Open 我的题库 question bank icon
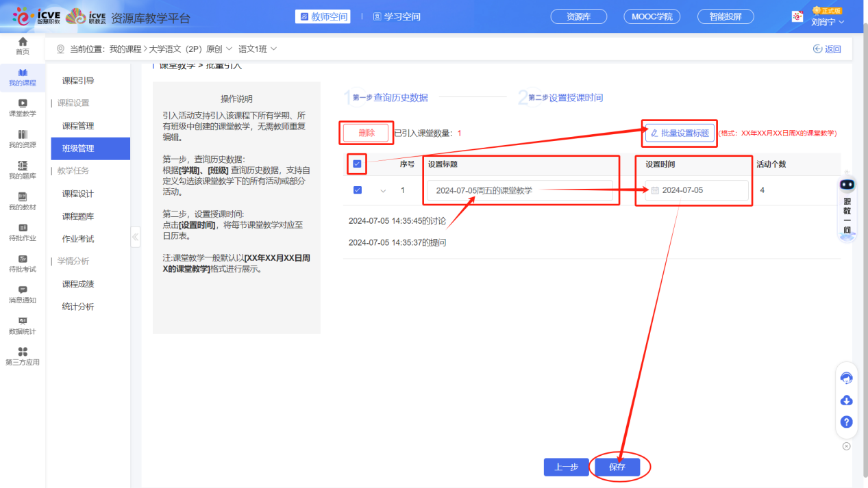The width and height of the screenshot is (868, 488). [x=23, y=168]
